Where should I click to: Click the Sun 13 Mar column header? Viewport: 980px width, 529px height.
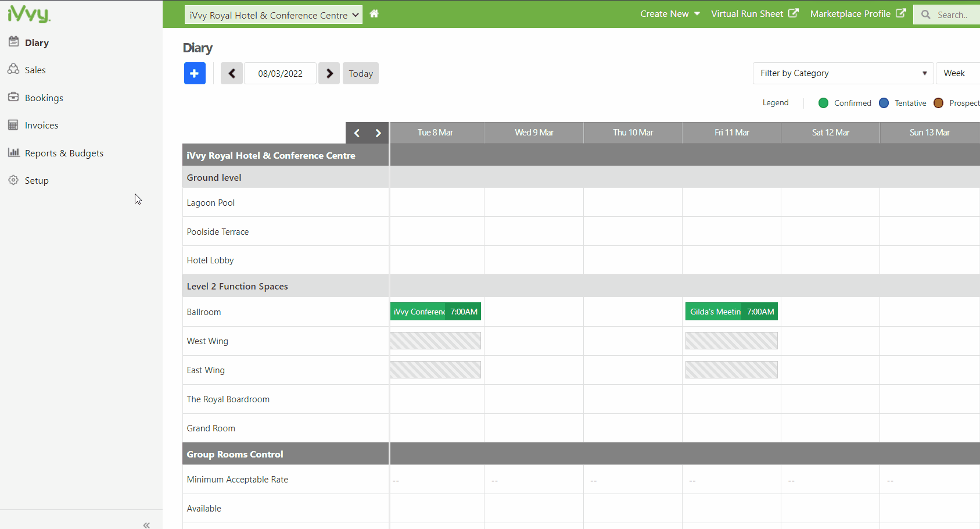point(929,133)
